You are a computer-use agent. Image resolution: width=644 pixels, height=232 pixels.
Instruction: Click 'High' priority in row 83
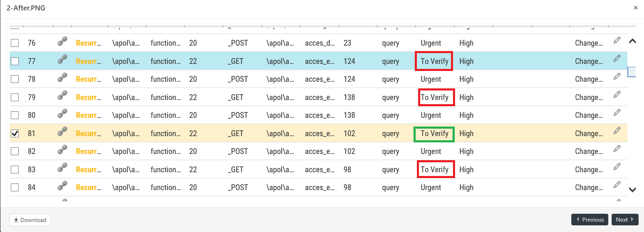click(x=466, y=170)
